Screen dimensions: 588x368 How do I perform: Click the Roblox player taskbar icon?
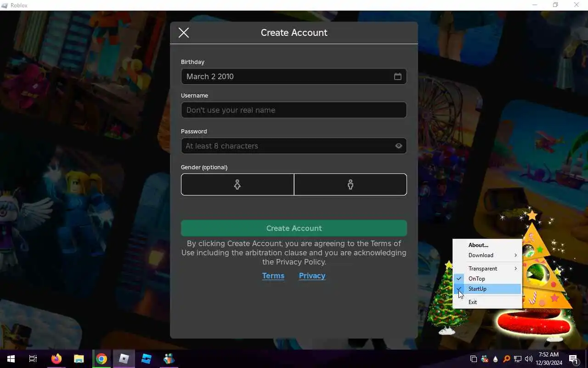(124, 359)
